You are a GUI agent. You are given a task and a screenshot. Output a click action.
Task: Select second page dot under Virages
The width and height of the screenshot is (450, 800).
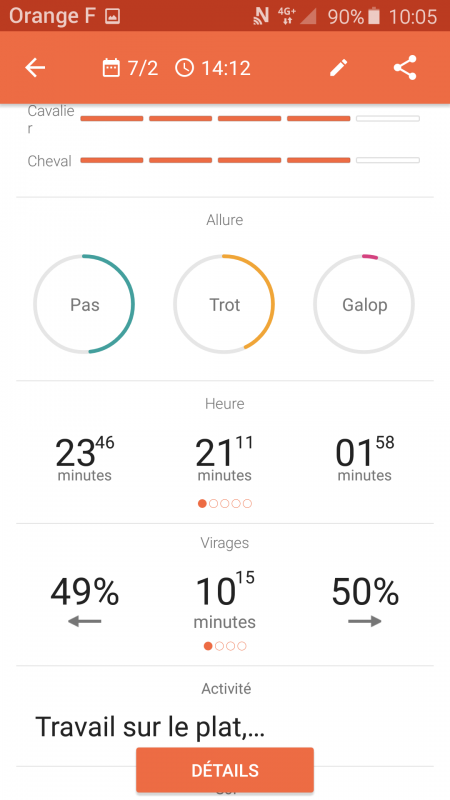pyautogui.click(x=219, y=646)
